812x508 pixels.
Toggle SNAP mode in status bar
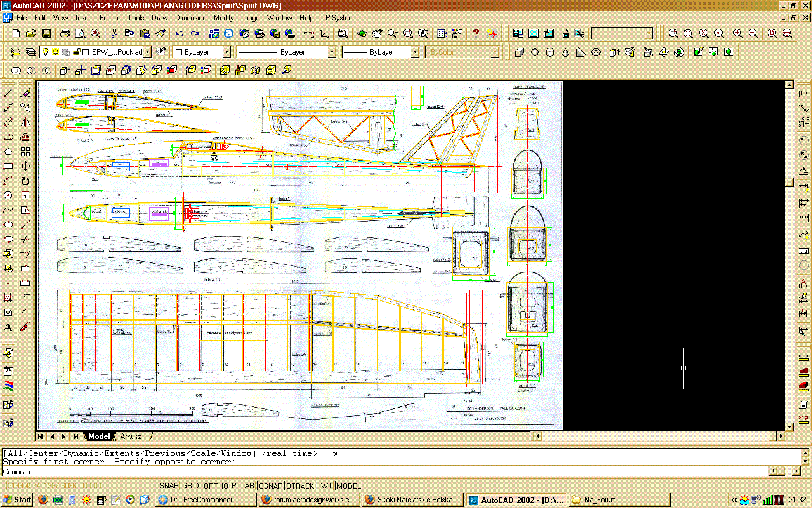click(169, 486)
